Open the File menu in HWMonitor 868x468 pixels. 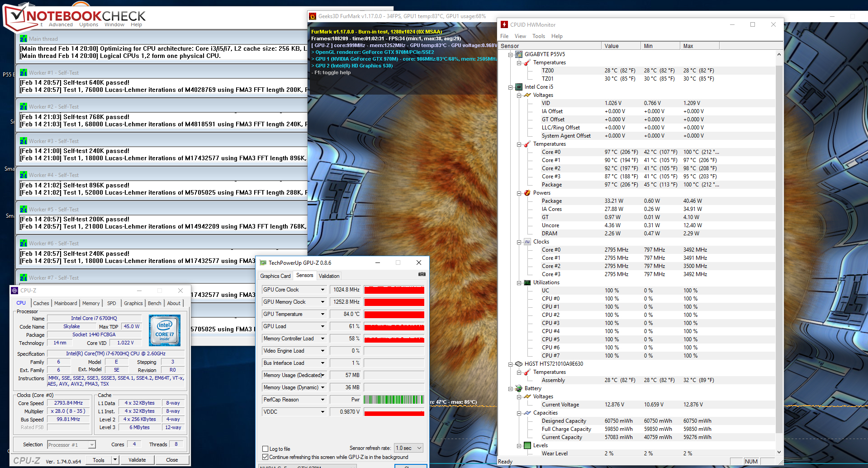pos(504,36)
